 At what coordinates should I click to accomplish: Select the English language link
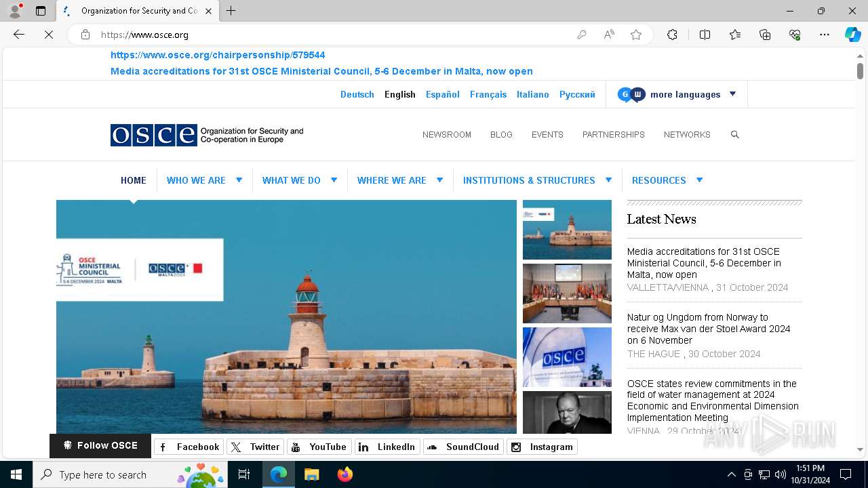400,94
